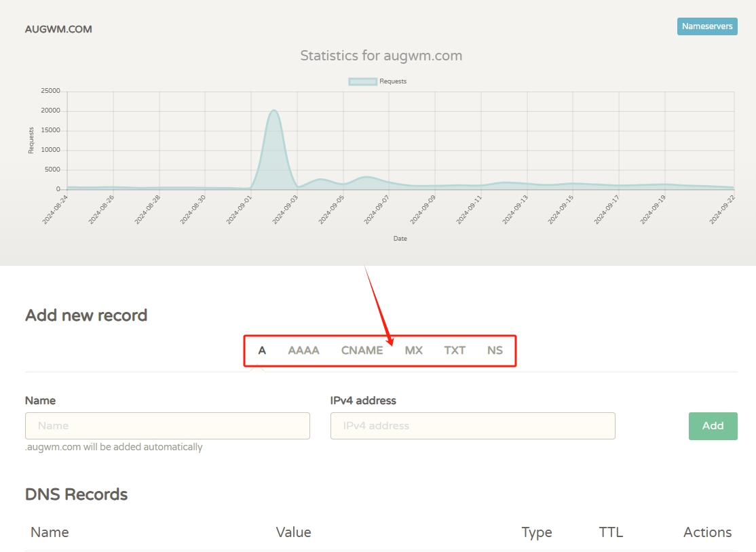This screenshot has height=552, width=756.
Task: Focus the Name input field
Action: pyautogui.click(x=168, y=426)
